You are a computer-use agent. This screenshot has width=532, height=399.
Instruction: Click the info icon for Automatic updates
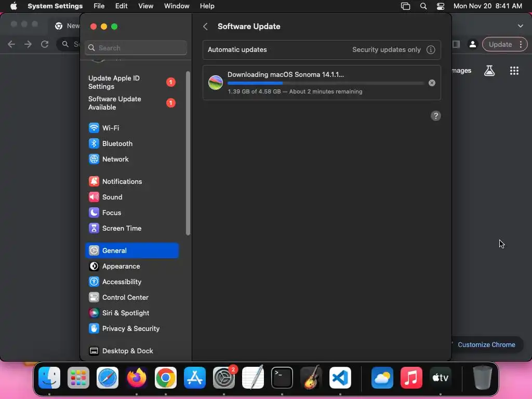coord(431,50)
